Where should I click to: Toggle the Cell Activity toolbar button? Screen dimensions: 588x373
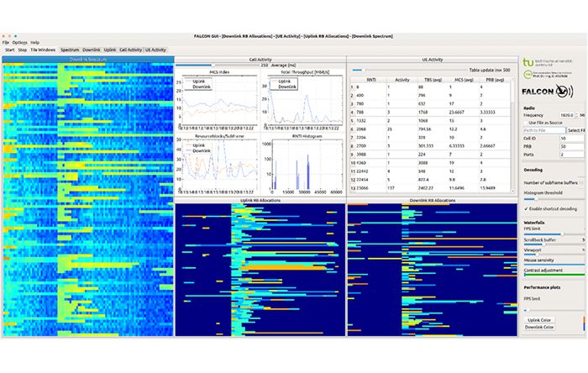pyautogui.click(x=130, y=50)
